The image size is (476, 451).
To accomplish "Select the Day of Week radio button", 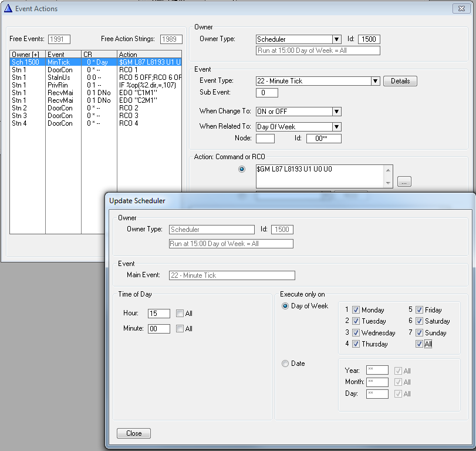I will 286,306.
